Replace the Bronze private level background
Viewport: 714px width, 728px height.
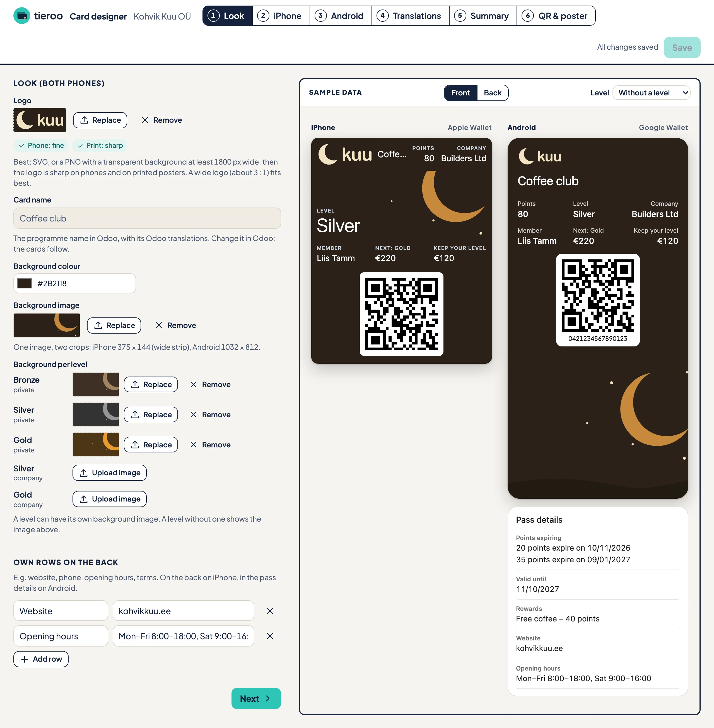pyautogui.click(x=151, y=384)
